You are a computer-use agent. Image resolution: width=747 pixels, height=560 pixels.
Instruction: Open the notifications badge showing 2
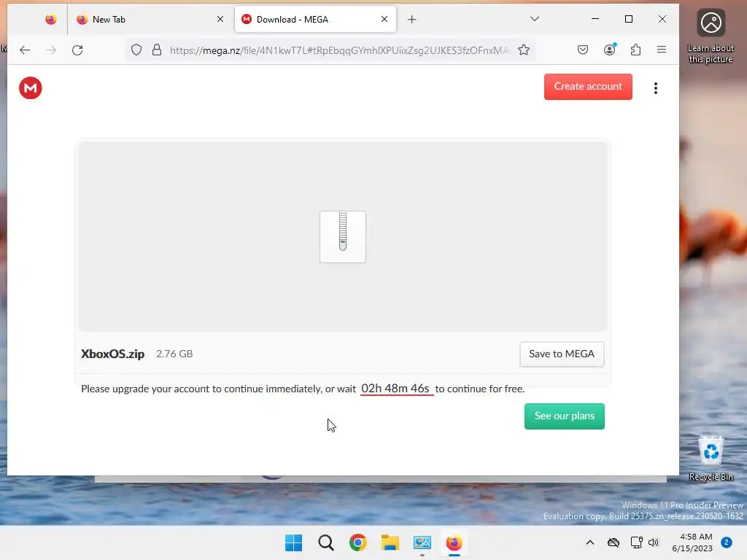727,542
